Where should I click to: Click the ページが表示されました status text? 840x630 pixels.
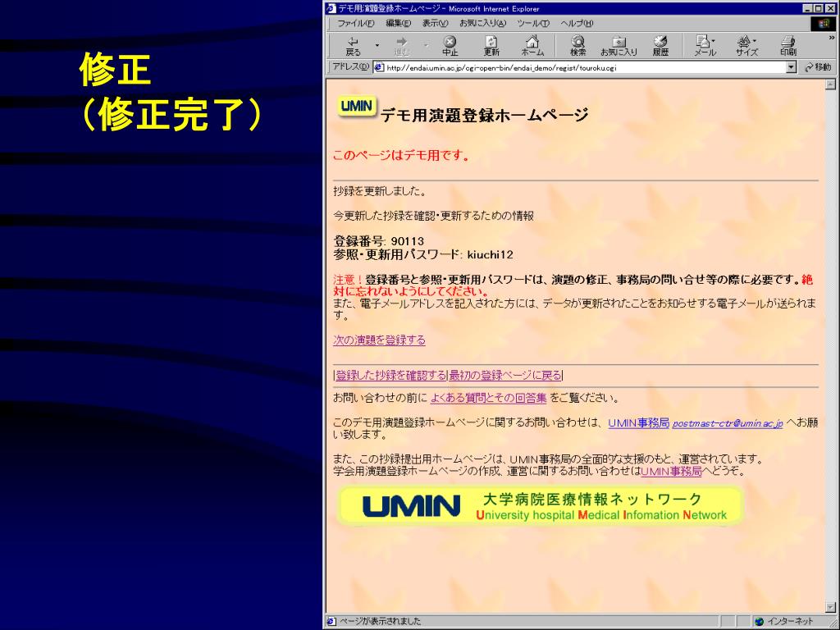click(x=381, y=622)
